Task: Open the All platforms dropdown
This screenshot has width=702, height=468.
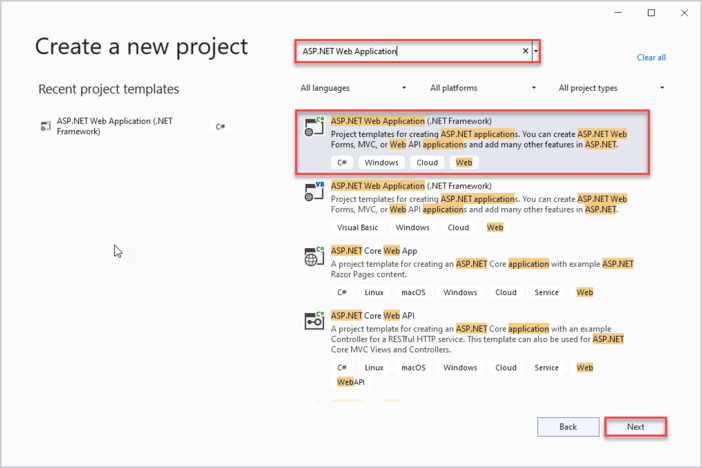Action: [x=482, y=88]
